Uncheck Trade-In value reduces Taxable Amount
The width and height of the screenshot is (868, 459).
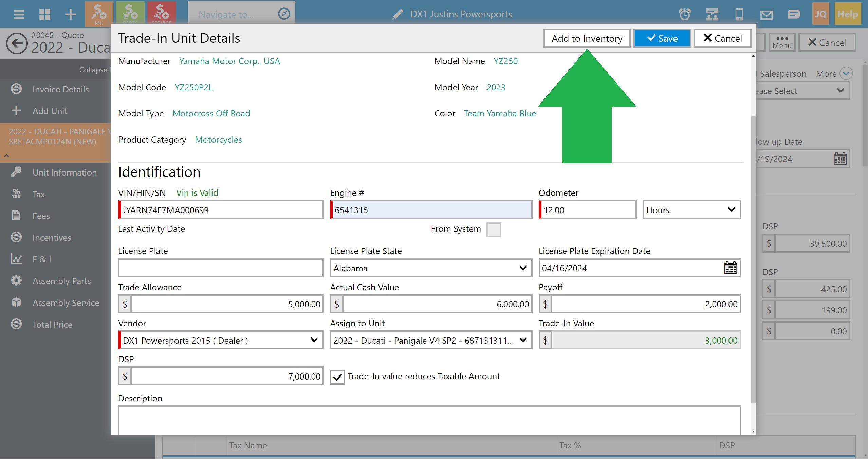click(337, 377)
